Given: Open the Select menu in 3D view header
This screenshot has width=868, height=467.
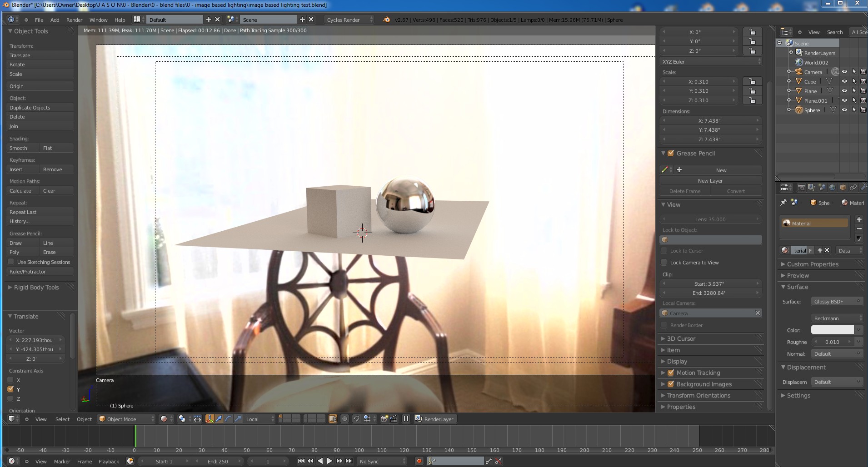Looking at the screenshot, I should [x=62, y=419].
